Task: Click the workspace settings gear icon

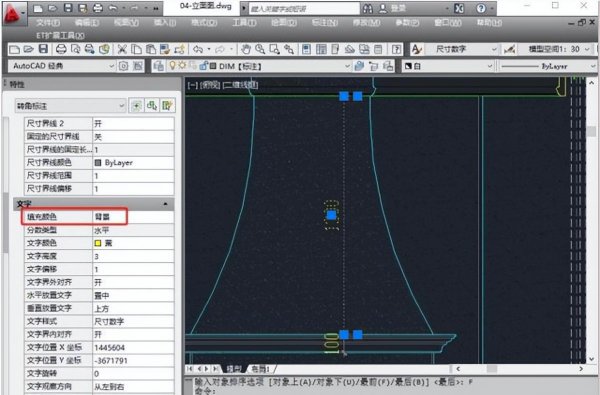Action: [x=124, y=66]
